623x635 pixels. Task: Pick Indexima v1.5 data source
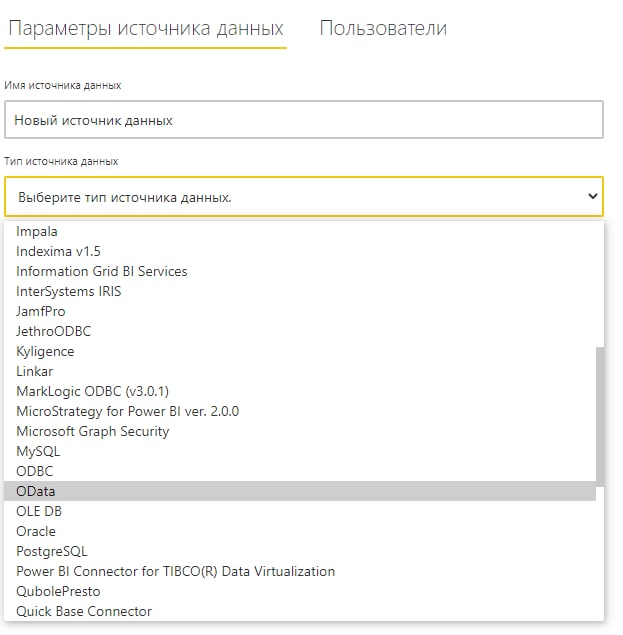pos(300,251)
